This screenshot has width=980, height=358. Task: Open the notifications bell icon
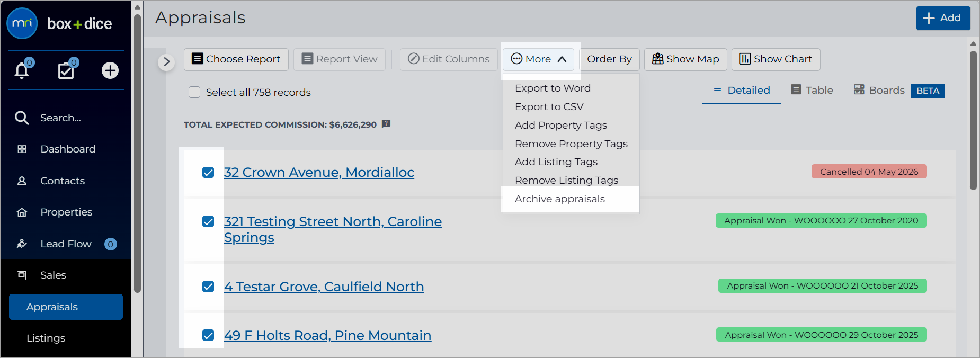22,70
